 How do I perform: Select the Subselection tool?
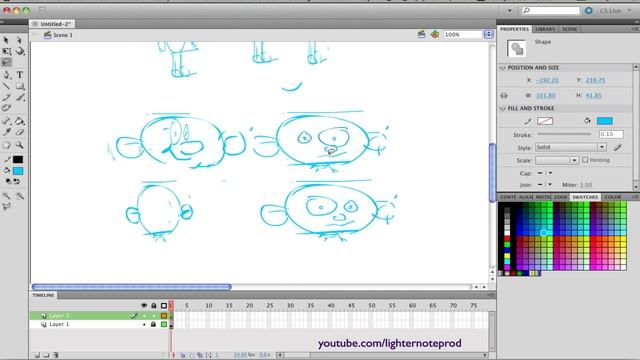click(19, 40)
